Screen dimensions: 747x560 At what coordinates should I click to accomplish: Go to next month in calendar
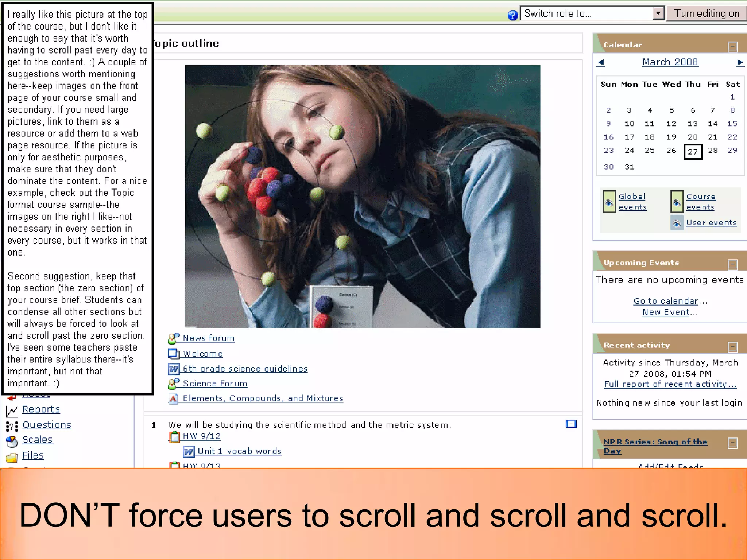click(x=740, y=62)
